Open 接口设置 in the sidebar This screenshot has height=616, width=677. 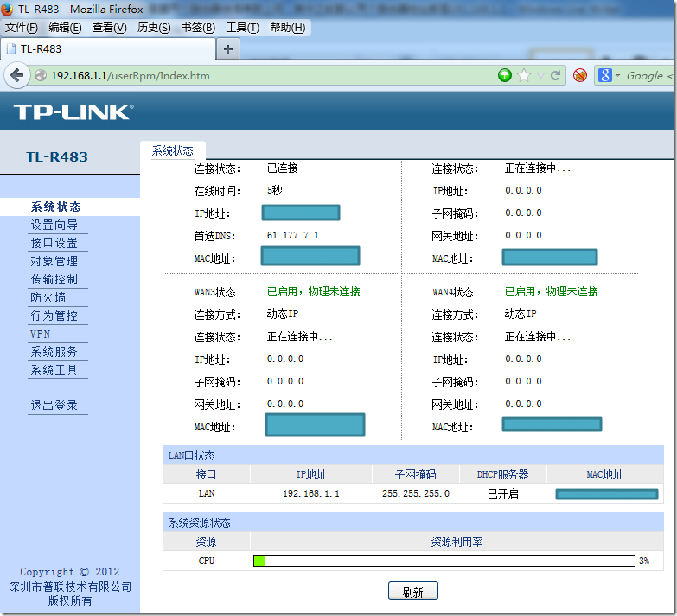(54, 244)
